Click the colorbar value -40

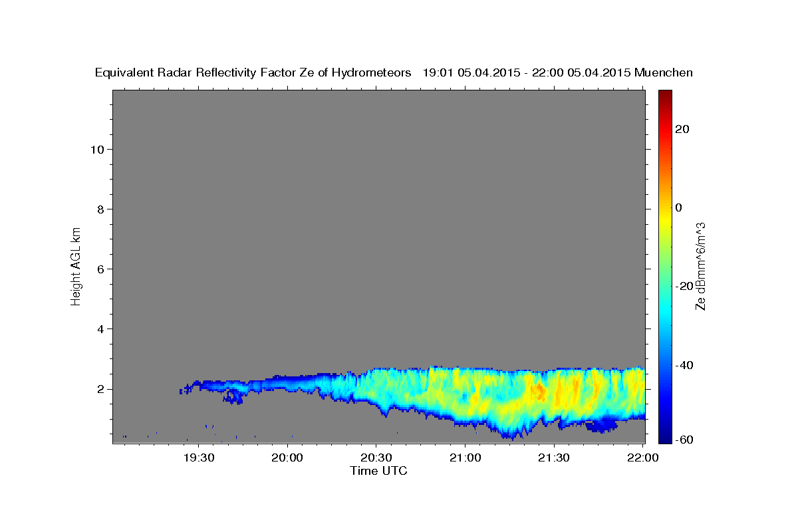tap(685, 365)
